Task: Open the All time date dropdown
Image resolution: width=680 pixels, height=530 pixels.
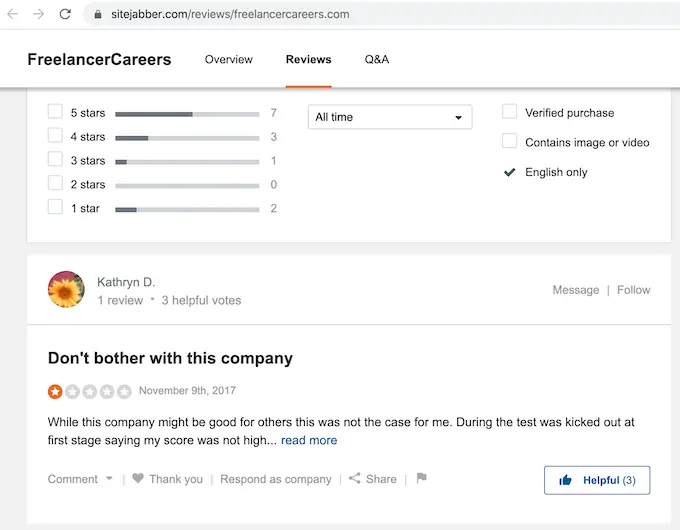Action: [389, 117]
